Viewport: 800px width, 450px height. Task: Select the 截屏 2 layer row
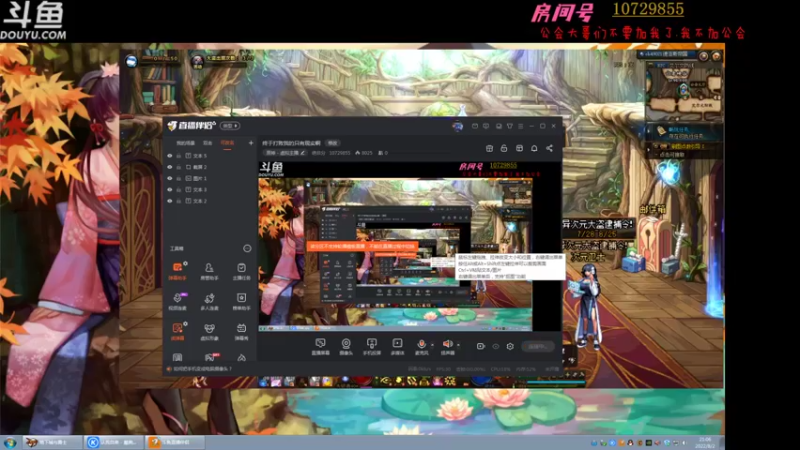point(210,167)
